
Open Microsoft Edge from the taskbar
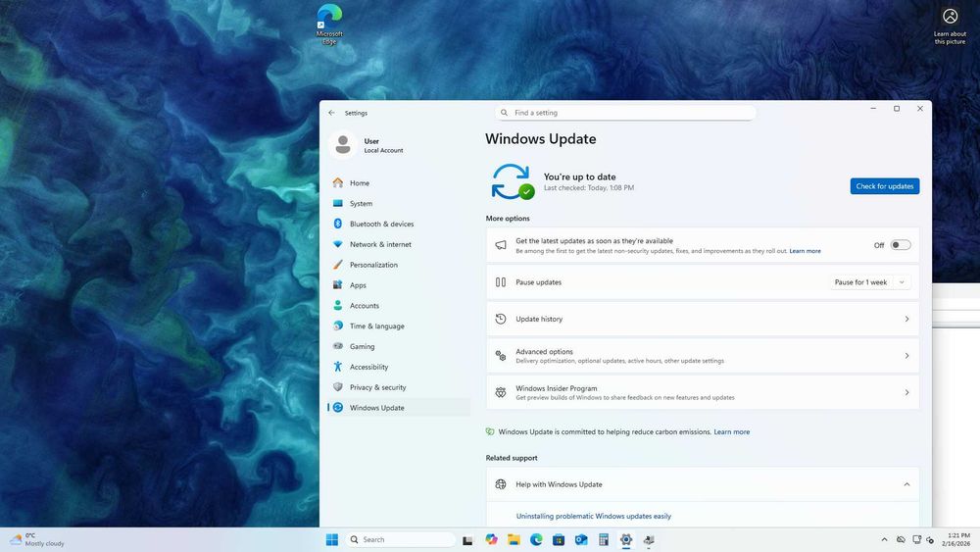click(x=536, y=539)
